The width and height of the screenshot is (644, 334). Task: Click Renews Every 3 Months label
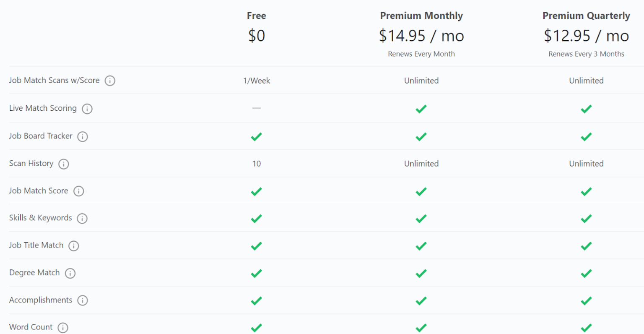click(586, 54)
